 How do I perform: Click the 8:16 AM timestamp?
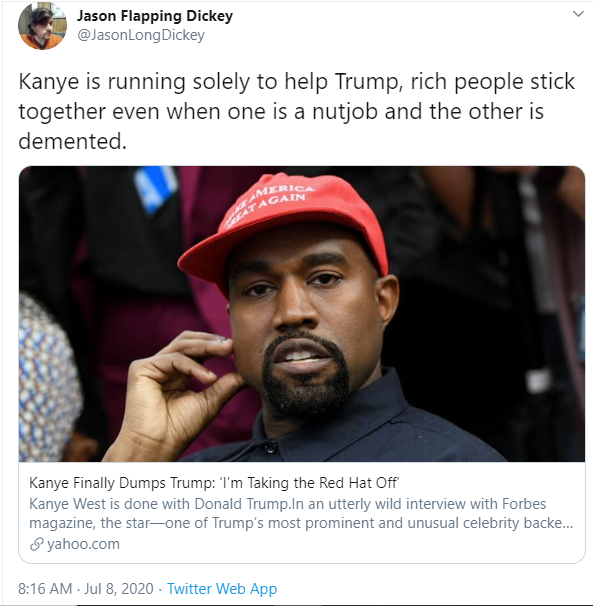45,589
